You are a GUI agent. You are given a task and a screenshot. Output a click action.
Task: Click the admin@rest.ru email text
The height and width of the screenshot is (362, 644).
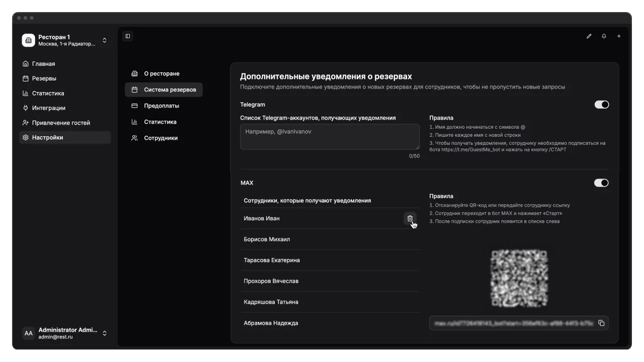click(55, 337)
